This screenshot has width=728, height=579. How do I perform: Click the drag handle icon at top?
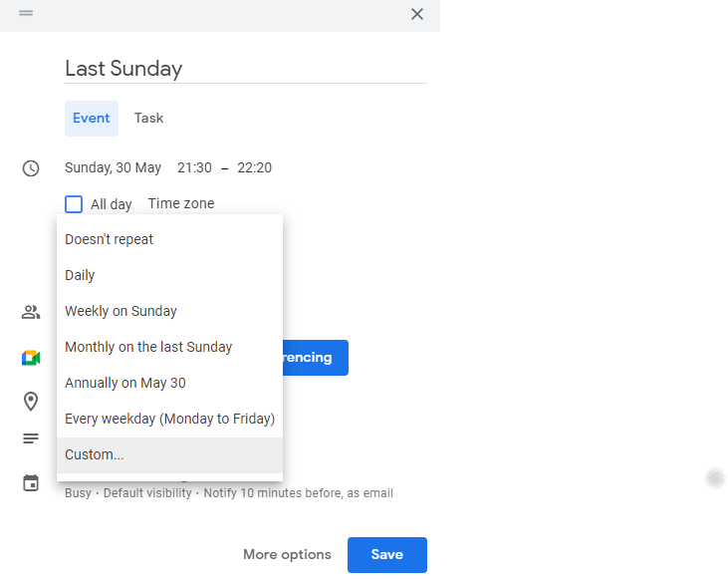tap(25, 14)
